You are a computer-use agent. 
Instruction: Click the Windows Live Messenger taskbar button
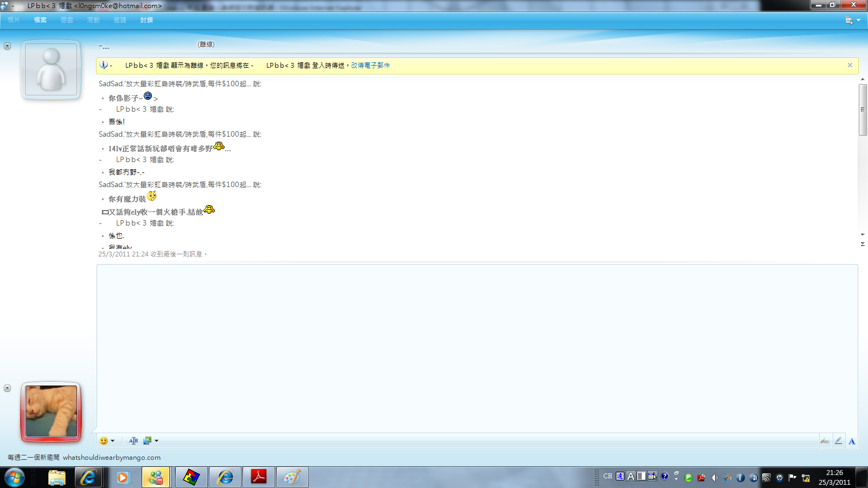(156, 478)
